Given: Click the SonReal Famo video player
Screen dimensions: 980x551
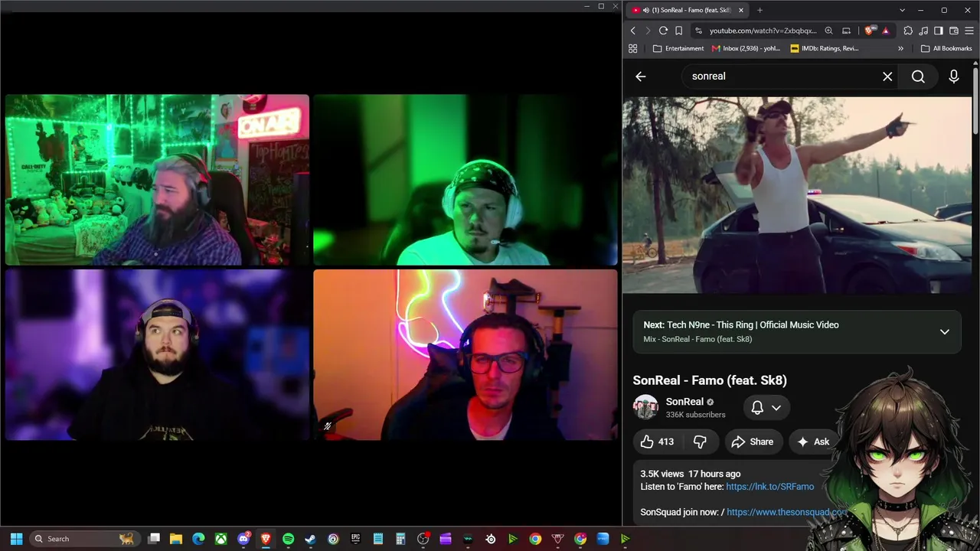Looking at the screenshot, I should [x=797, y=194].
